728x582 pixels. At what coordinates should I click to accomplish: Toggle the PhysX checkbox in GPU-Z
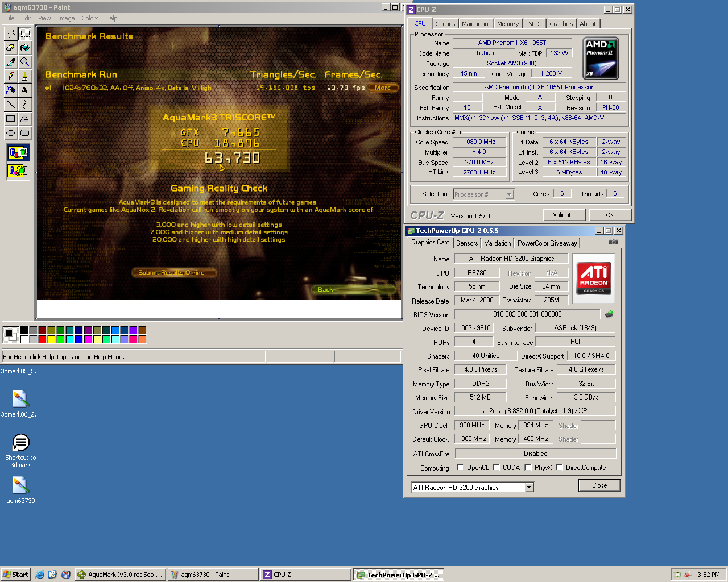click(x=528, y=468)
